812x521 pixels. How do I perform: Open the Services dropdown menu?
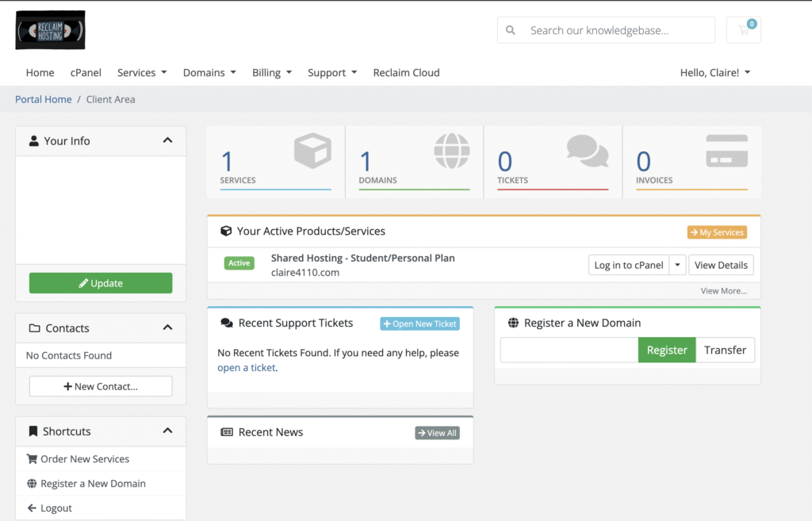click(142, 72)
